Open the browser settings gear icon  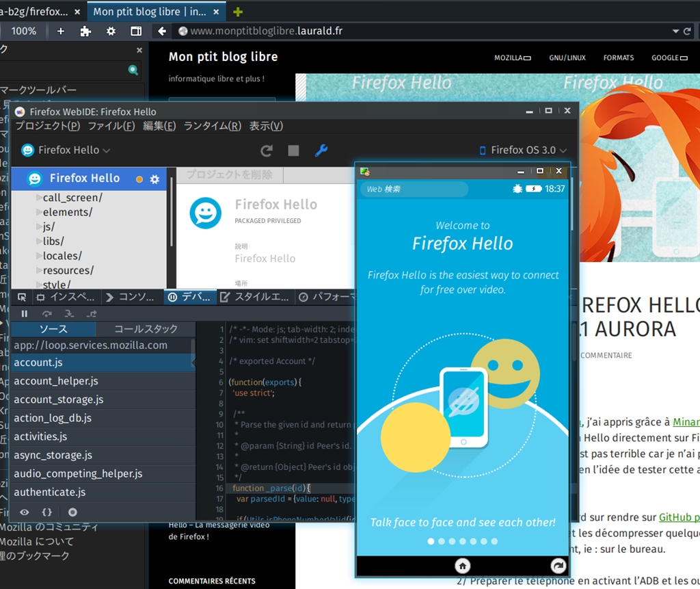pos(111,31)
